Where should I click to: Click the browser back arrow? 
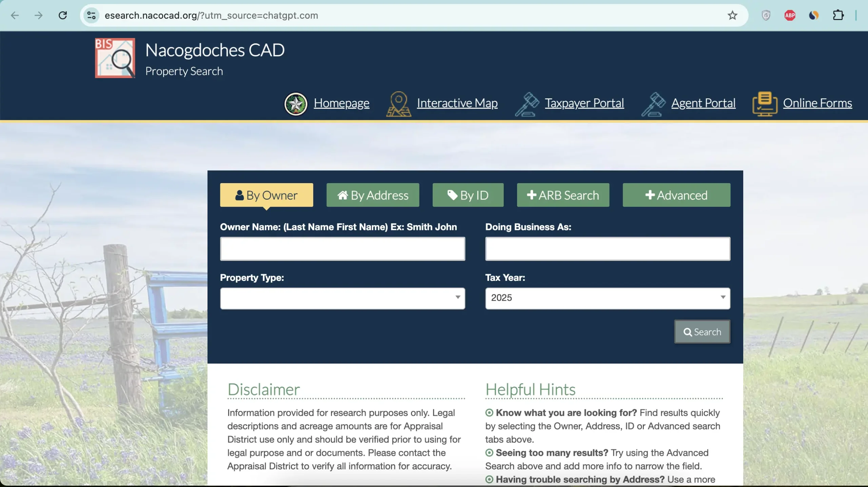(x=15, y=15)
